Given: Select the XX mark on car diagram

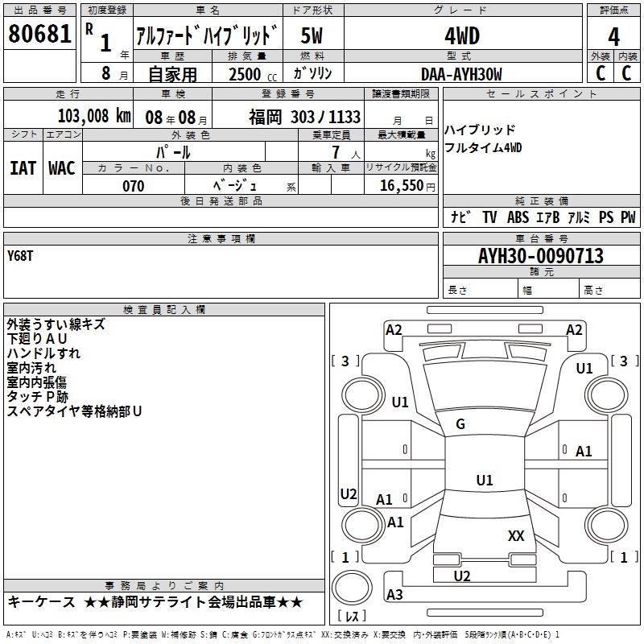Looking at the screenshot, I should (516, 535).
